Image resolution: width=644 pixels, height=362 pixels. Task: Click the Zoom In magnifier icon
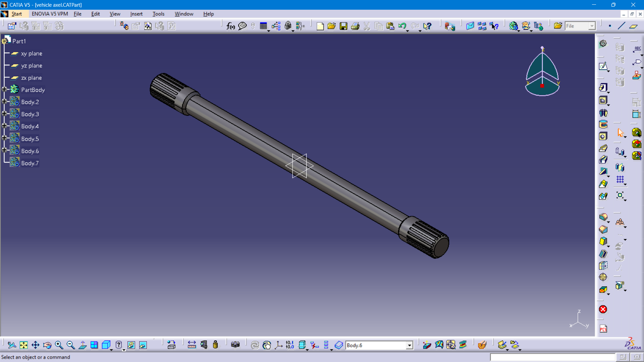pos(59,345)
